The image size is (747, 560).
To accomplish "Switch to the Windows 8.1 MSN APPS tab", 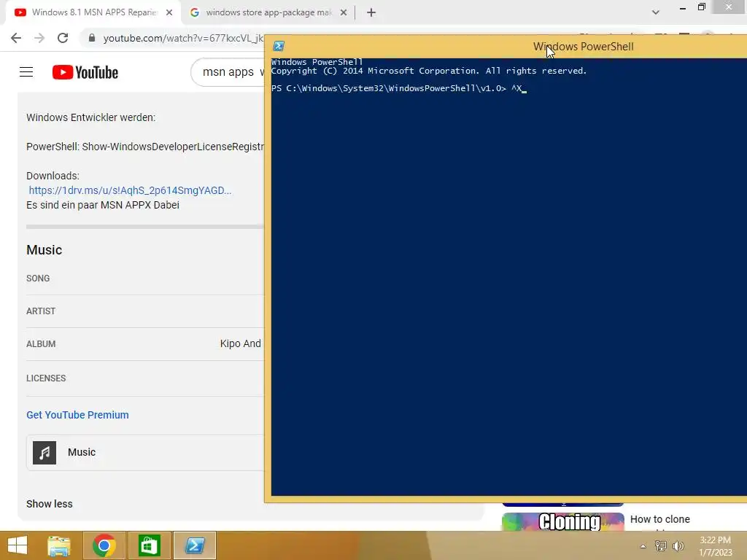I will pyautogui.click(x=94, y=13).
